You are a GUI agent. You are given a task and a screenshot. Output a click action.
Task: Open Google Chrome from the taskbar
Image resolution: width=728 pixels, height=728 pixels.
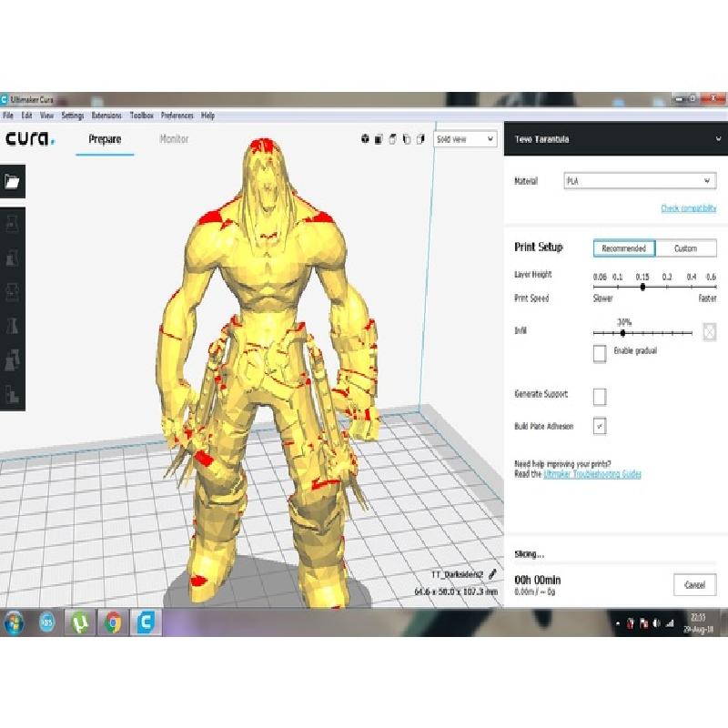point(112,622)
